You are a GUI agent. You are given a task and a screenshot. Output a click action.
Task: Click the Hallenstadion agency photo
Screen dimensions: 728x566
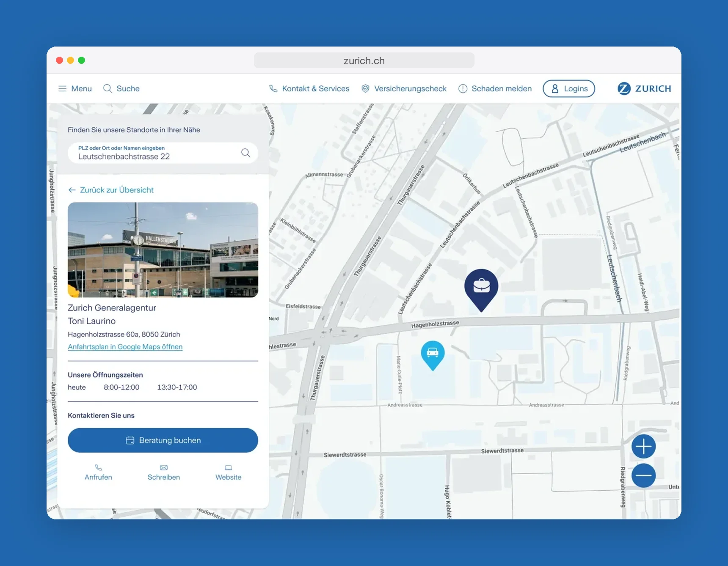[x=163, y=250]
